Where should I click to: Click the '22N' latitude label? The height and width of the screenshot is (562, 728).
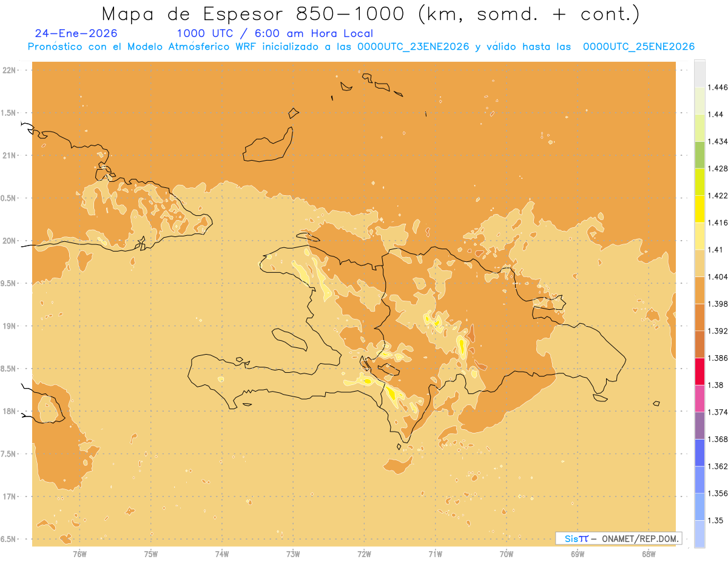(9, 70)
